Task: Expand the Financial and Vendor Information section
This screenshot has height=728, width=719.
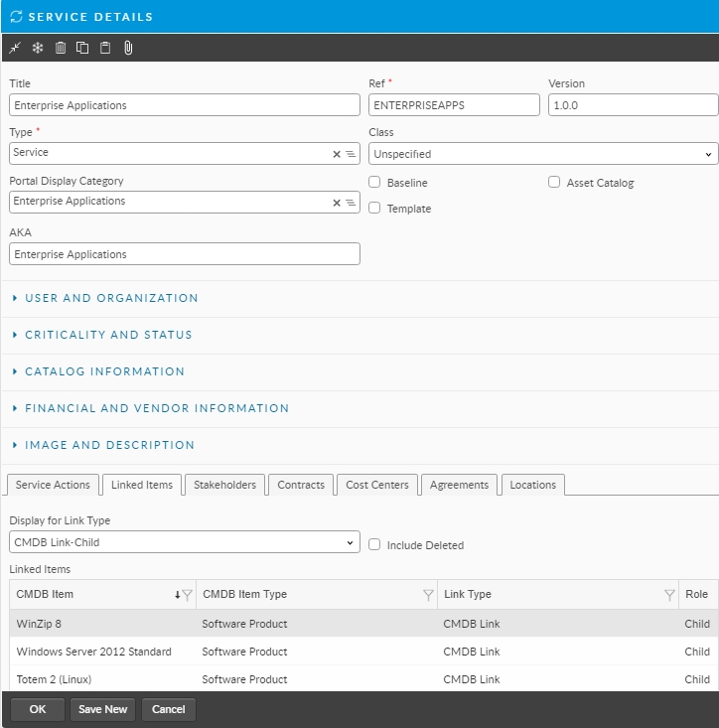Action: click(157, 408)
